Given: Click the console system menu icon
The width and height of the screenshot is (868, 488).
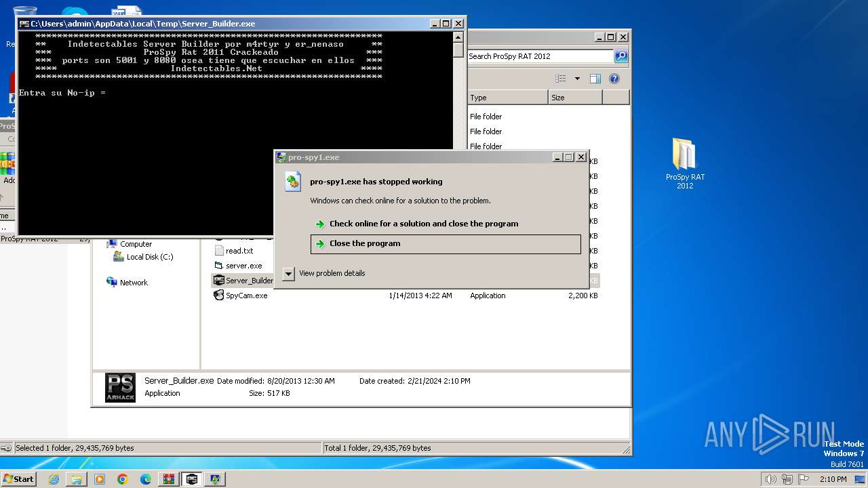Looking at the screenshot, I should coord(24,24).
